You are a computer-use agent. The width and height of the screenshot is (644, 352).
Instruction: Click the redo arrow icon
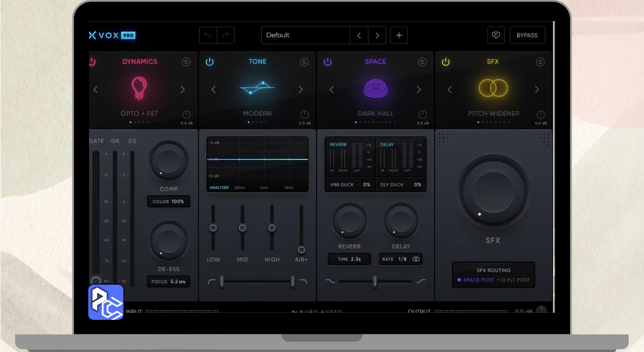[225, 35]
